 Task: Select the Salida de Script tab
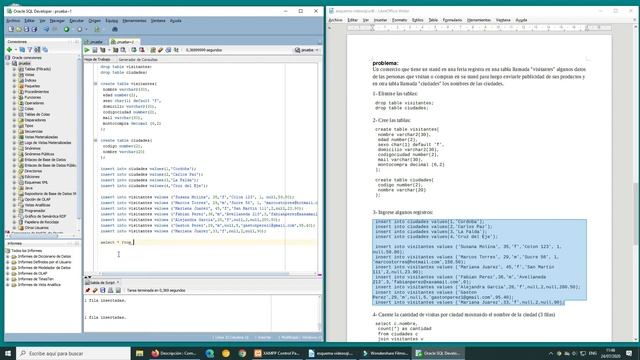(x=102, y=282)
